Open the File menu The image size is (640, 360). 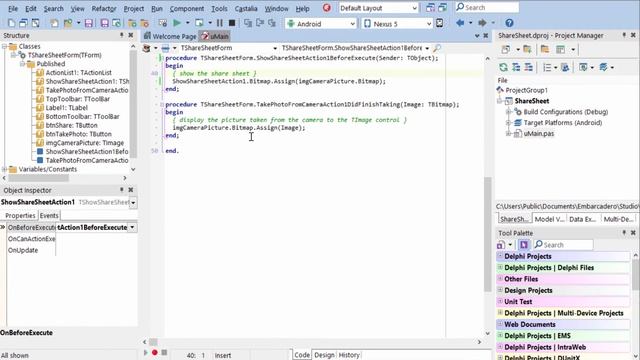[13, 9]
